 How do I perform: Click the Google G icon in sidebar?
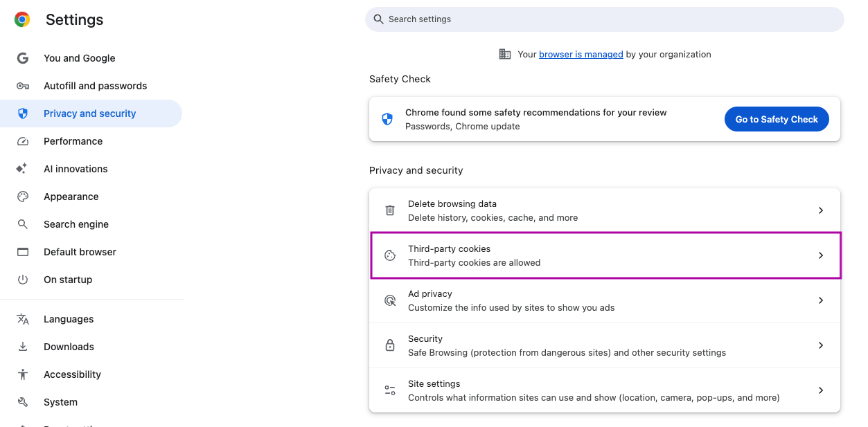coord(23,58)
